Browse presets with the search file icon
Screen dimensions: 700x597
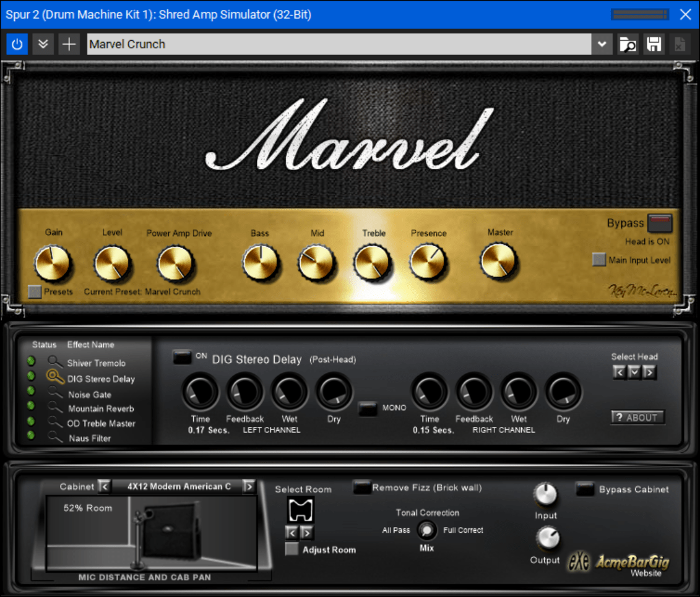pos(628,44)
